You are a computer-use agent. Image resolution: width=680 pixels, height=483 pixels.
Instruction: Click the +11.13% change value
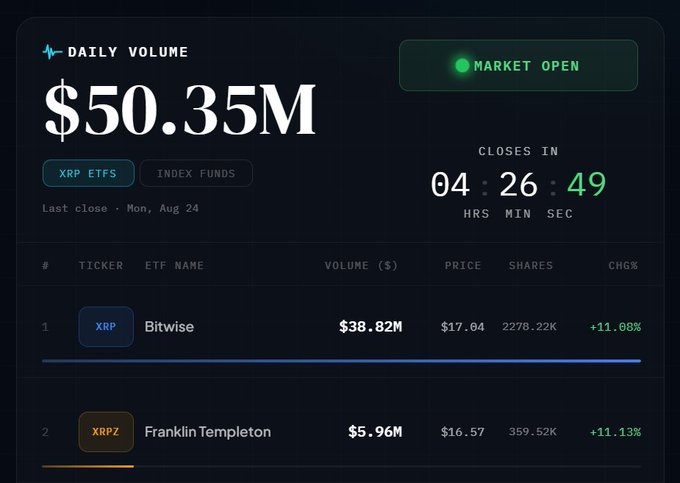pos(615,432)
